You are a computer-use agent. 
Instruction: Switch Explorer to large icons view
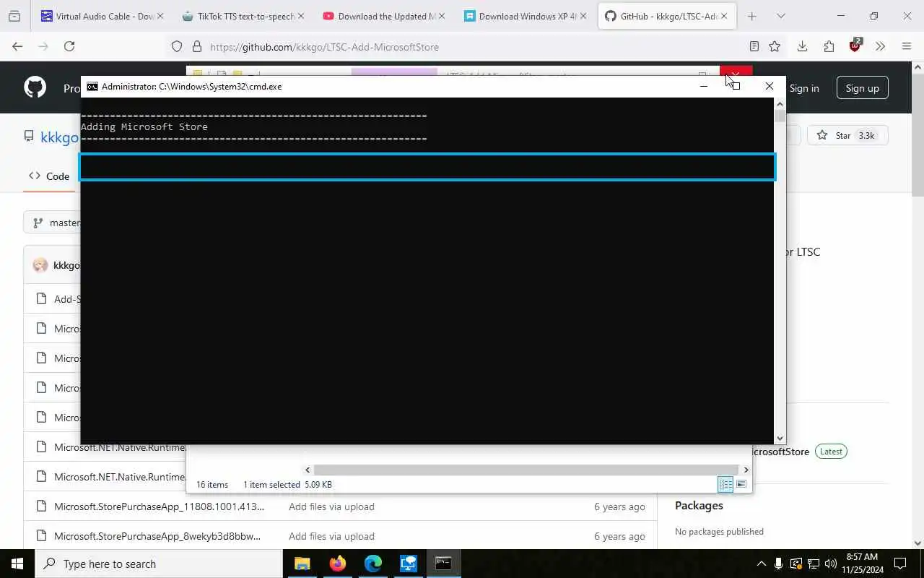pos(741,484)
